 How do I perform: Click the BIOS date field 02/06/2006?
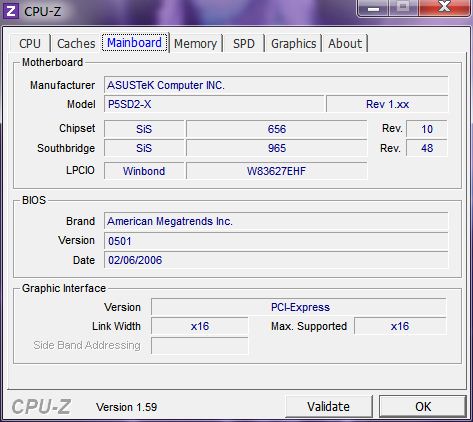[276, 260]
